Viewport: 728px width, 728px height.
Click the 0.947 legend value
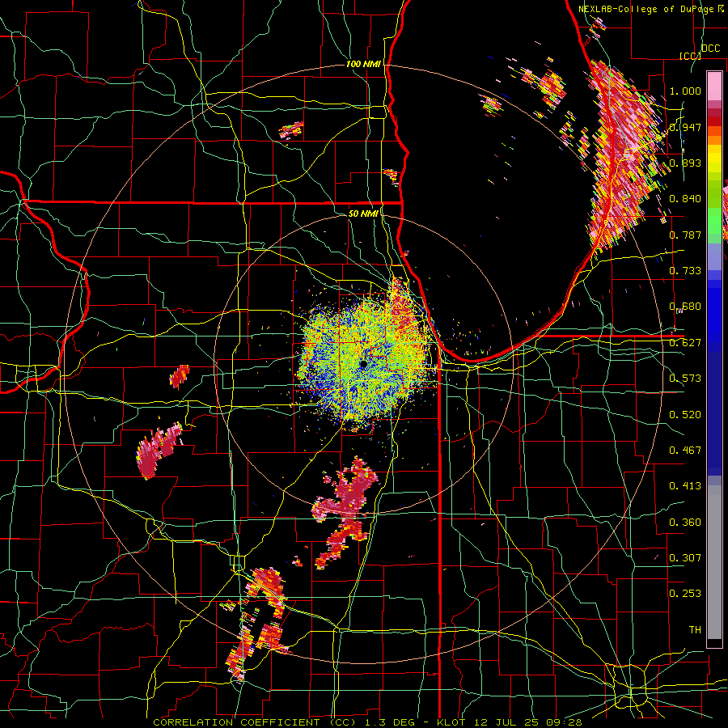(x=685, y=127)
